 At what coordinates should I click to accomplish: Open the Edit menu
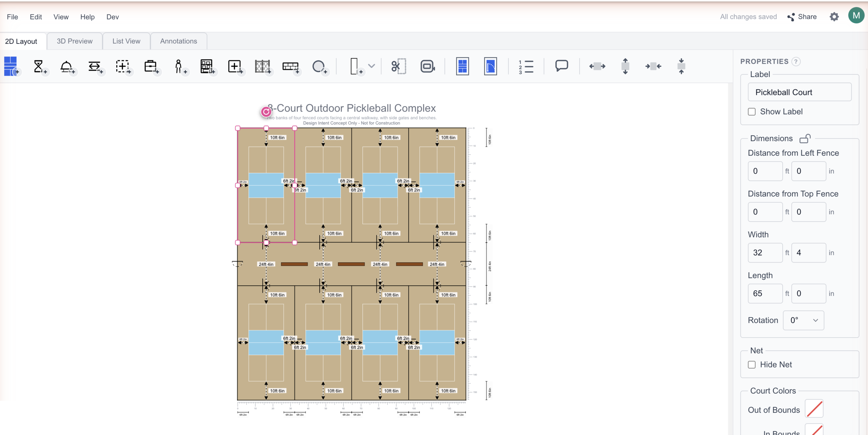coord(36,17)
